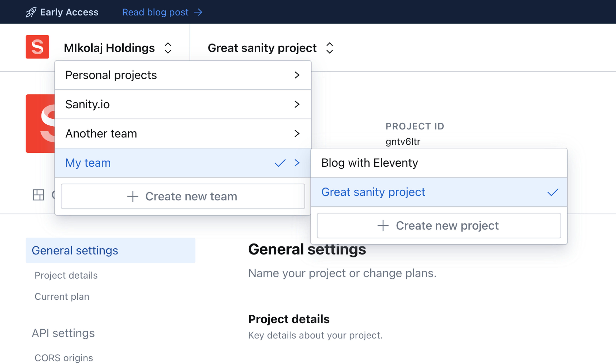Expand the Personal projects submenu
616x364 pixels.
pos(297,75)
